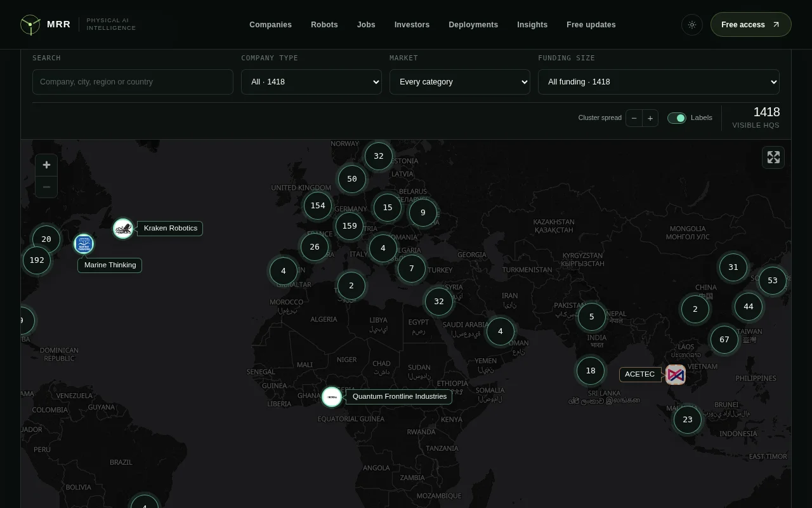812x508 pixels.
Task: Open the 20 cluster in North America
Action: (x=46, y=239)
